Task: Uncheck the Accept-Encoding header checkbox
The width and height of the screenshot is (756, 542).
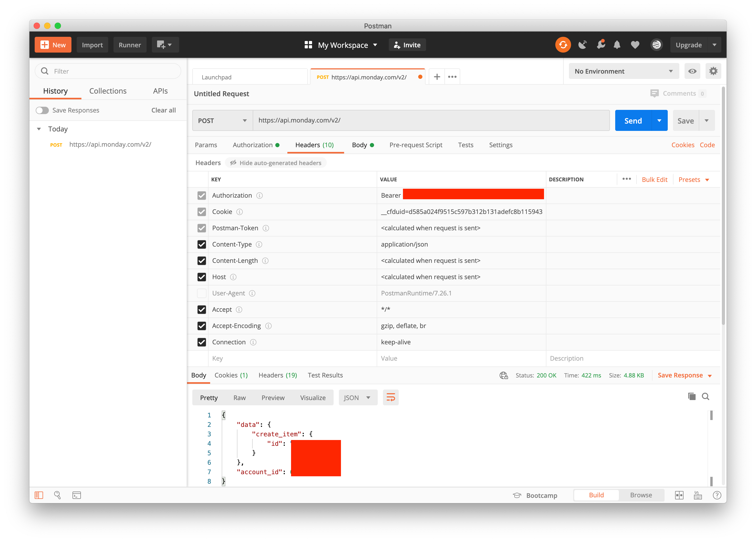Action: (202, 326)
